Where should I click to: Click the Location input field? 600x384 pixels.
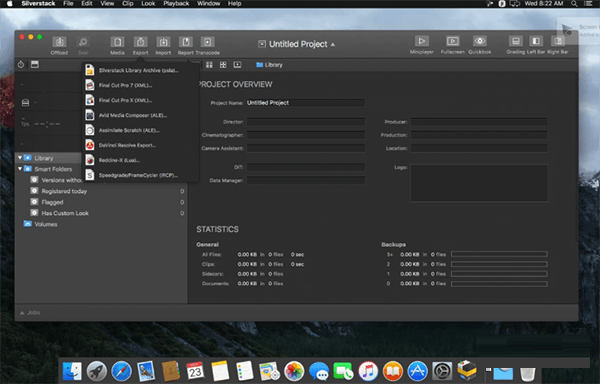479,148
